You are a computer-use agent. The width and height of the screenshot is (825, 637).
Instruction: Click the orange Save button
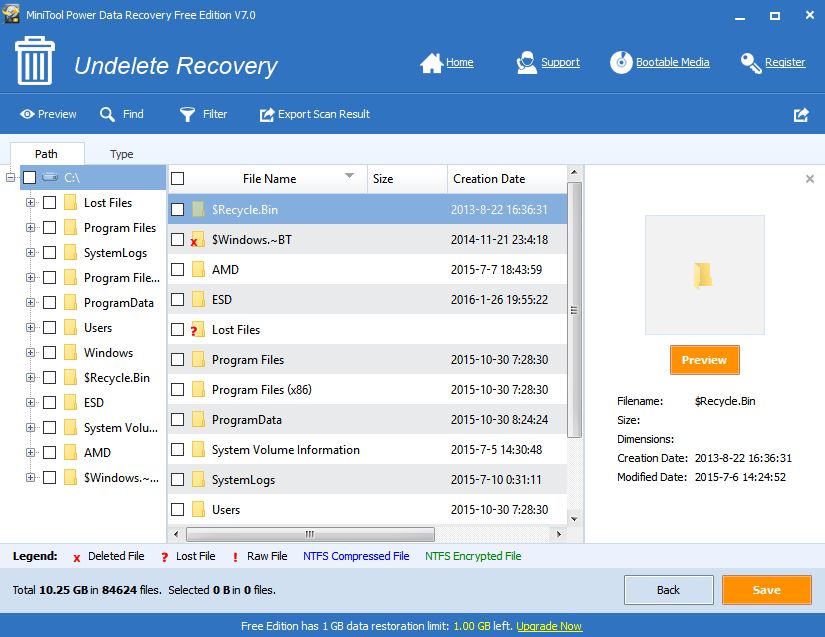[766, 590]
